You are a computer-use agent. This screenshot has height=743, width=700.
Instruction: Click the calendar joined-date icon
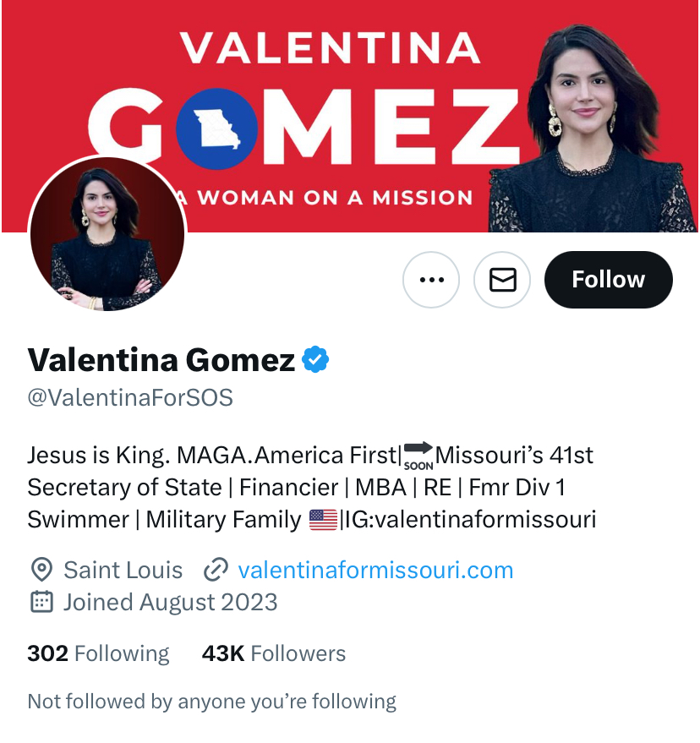(40, 602)
